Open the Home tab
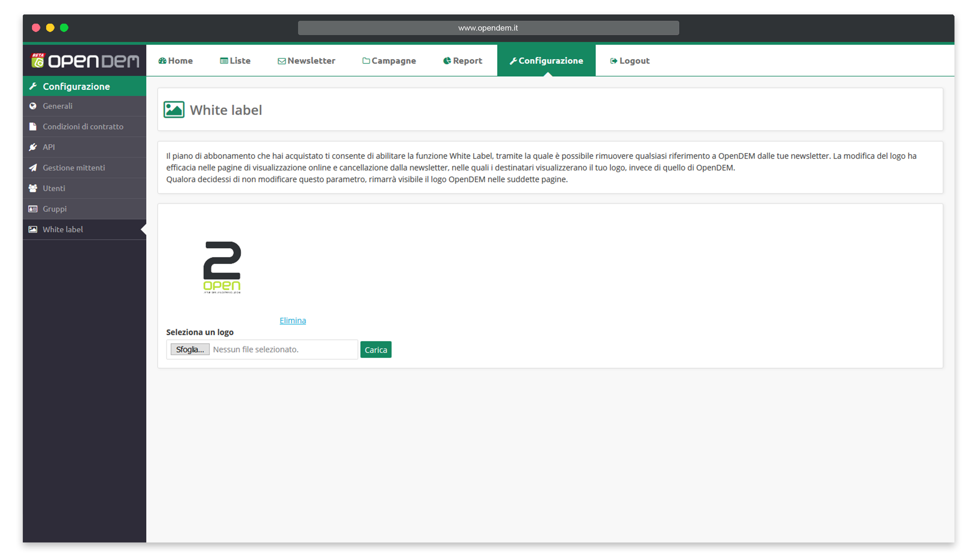This screenshot has height=560, width=977. coord(176,61)
